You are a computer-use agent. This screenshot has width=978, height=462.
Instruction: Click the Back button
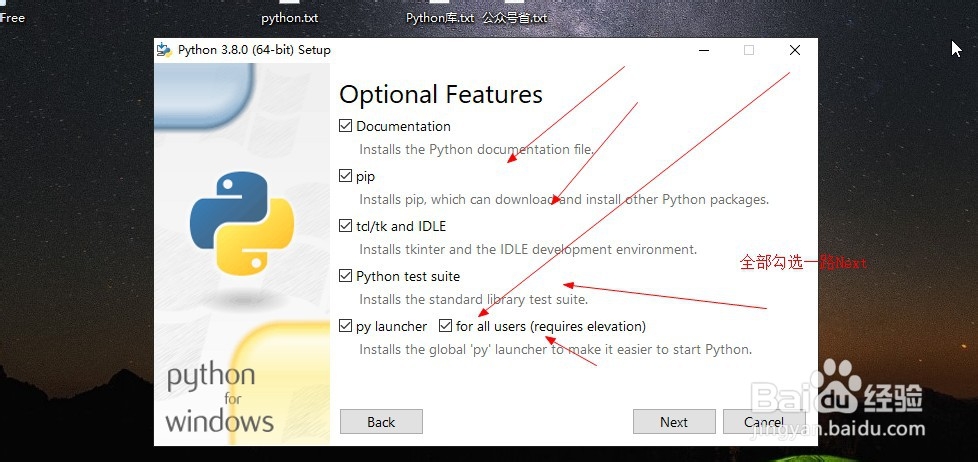tap(381, 421)
